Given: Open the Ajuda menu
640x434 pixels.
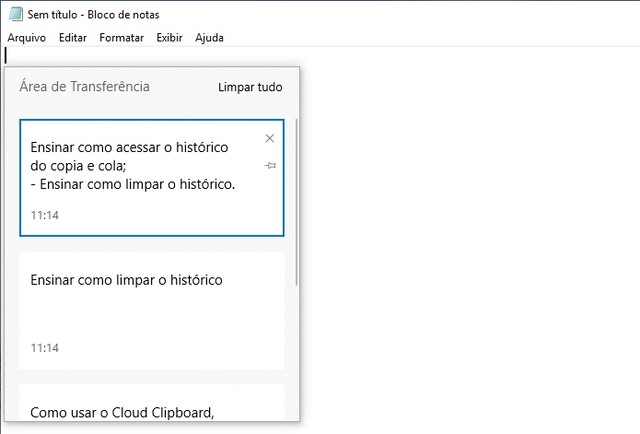Looking at the screenshot, I should tap(209, 38).
